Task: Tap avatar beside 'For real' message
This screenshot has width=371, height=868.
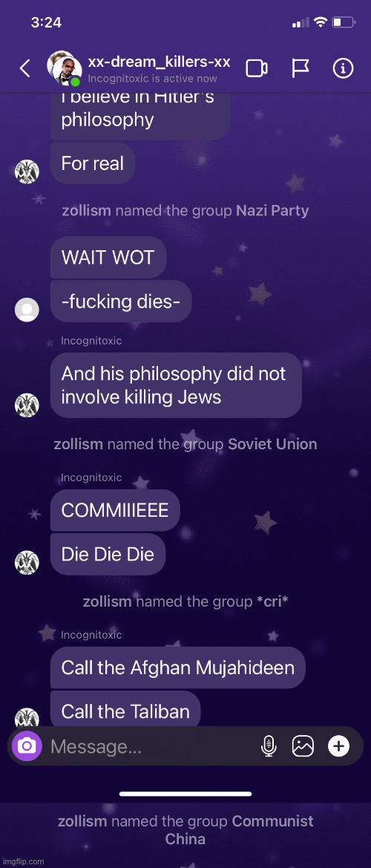Action: [27, 171]
